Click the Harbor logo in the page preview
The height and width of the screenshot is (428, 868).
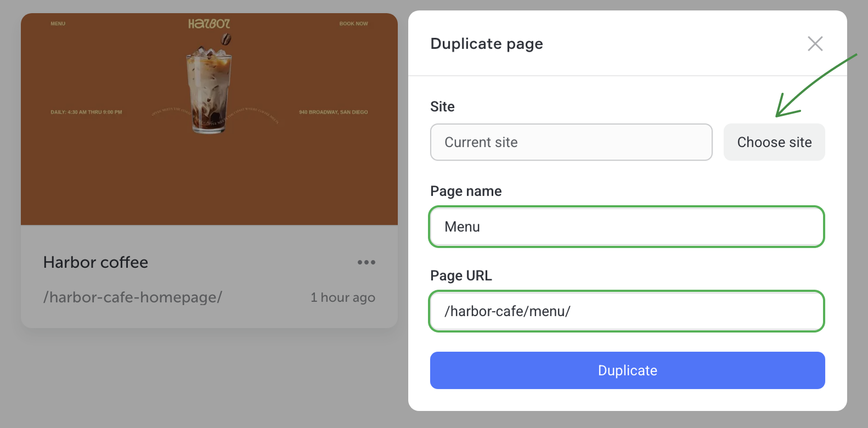pyautogui.click(x=209, y=24)
